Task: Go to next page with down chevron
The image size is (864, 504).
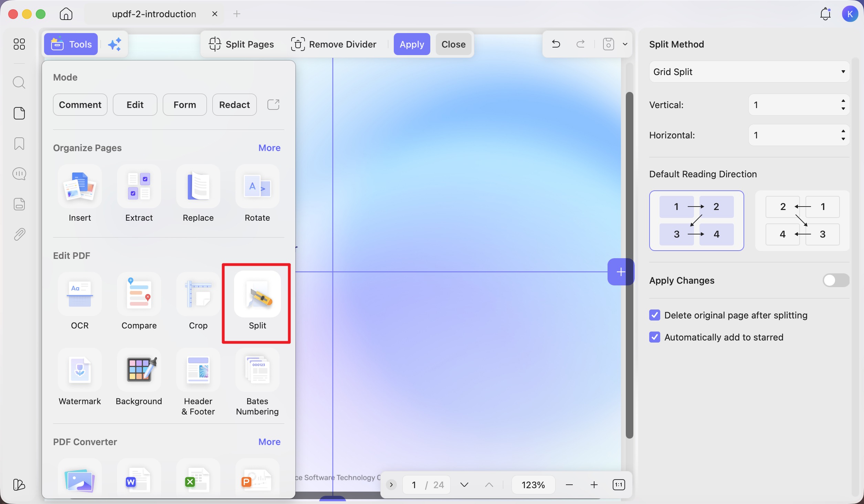Action: [x=464, y=485]
